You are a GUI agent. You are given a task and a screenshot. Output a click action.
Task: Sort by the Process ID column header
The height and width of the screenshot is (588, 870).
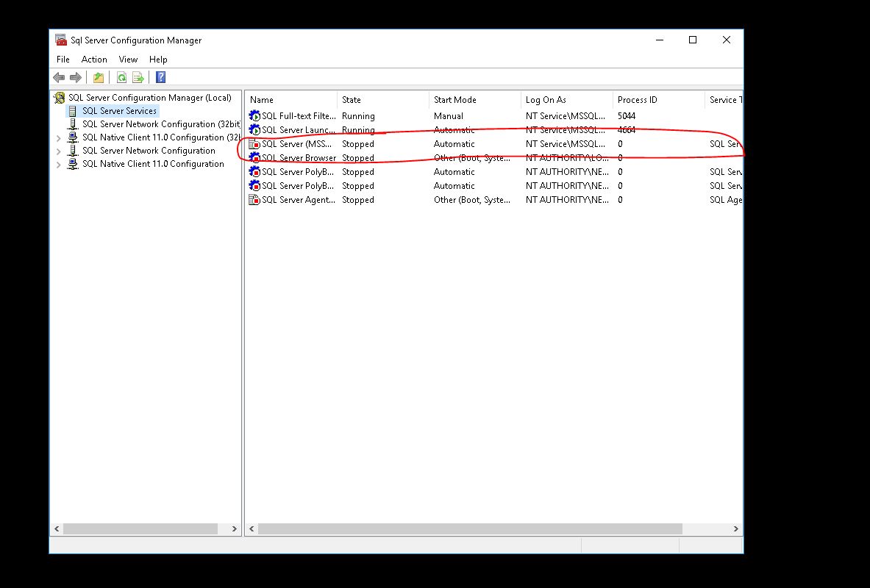[x=659, y=100]
